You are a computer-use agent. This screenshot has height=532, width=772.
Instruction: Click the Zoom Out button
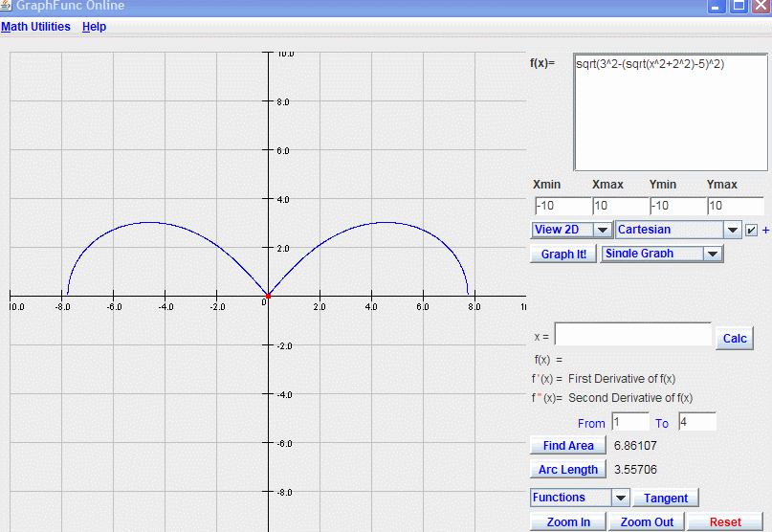pos(647,521)
